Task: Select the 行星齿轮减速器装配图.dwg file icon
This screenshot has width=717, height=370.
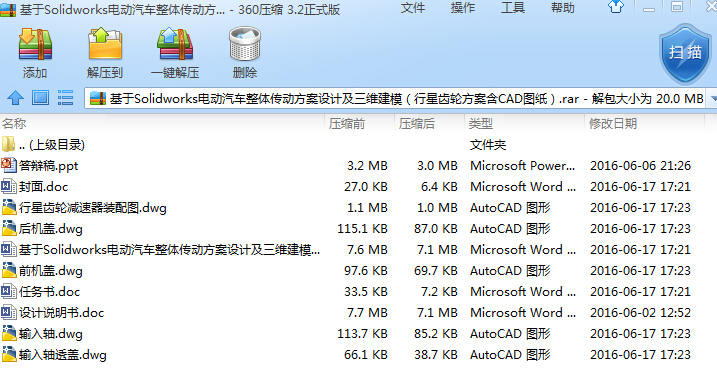Action: (x=8, y=207)
